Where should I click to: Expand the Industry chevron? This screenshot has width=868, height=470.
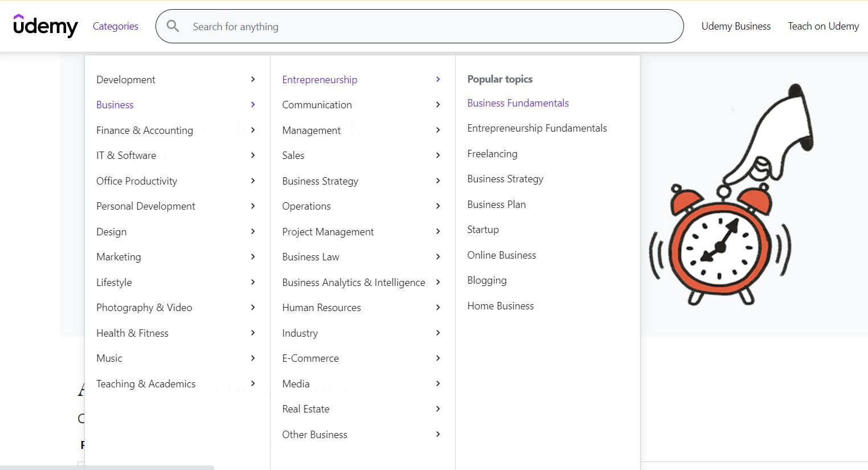[x=438, y=333]
